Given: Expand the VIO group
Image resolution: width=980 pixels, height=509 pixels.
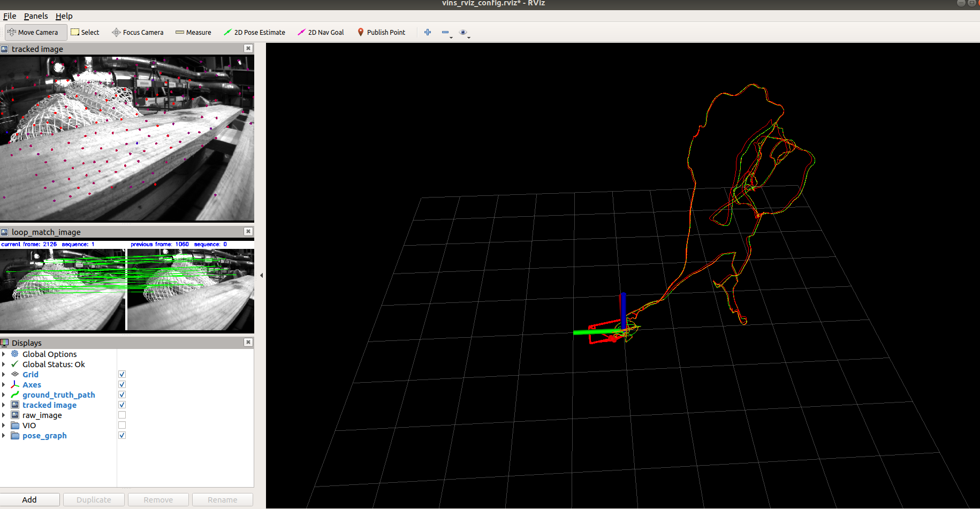Looking at the screenshot, I should (x=4, y=425).
